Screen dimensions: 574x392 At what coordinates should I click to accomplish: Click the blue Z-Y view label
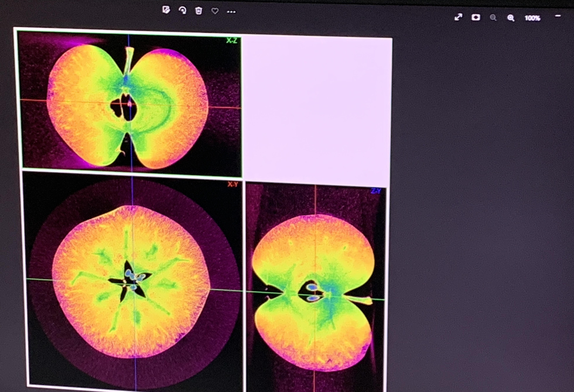376,191
